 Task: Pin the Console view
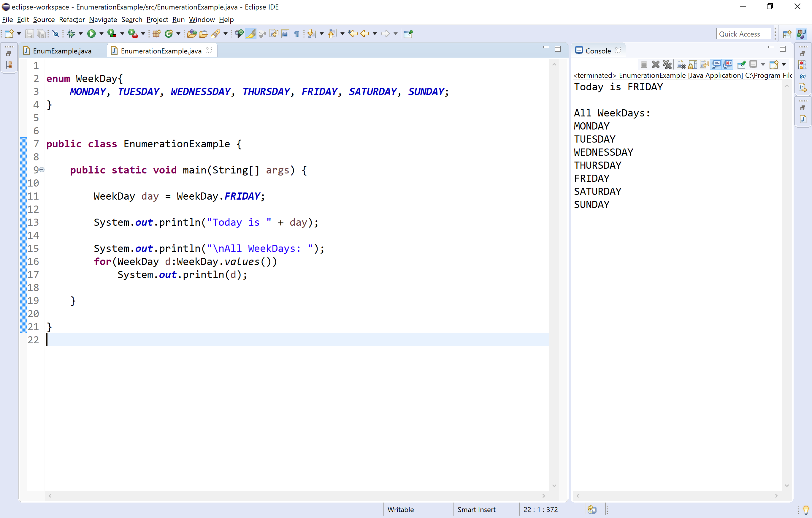click(742, 64)
